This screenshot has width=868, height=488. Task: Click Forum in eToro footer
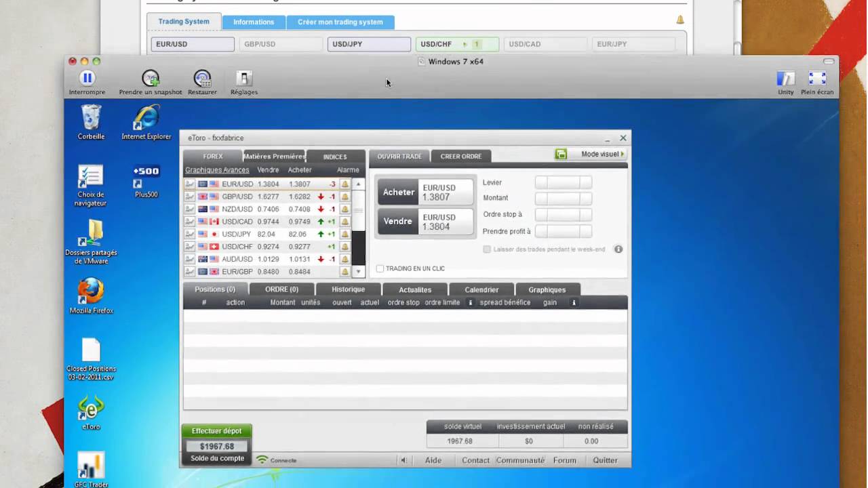coord(564,460)
